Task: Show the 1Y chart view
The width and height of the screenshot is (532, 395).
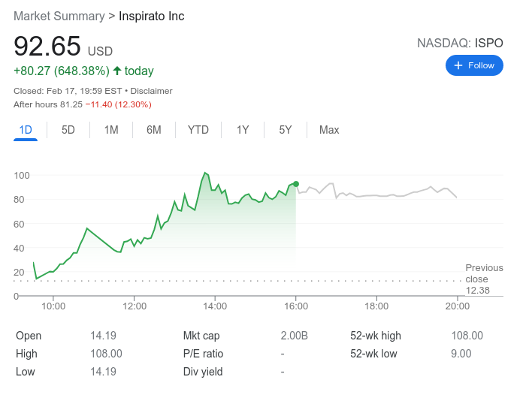Action: (243, 130)
